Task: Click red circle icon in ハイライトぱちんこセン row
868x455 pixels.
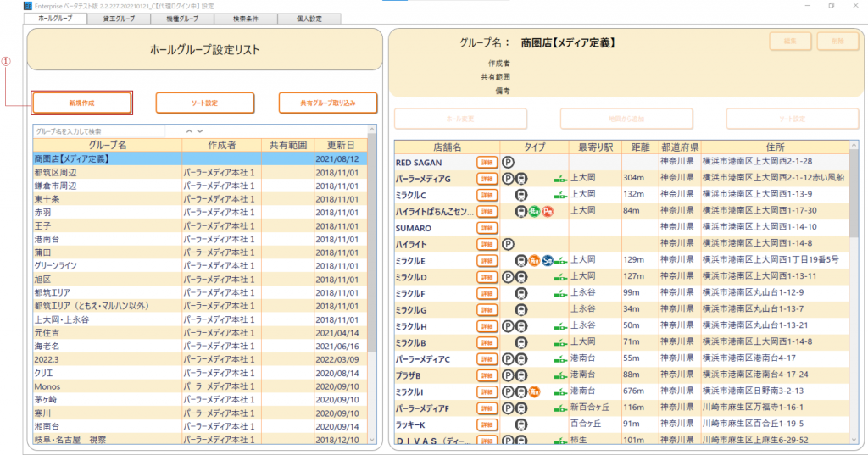Action: tap(548, 212)
